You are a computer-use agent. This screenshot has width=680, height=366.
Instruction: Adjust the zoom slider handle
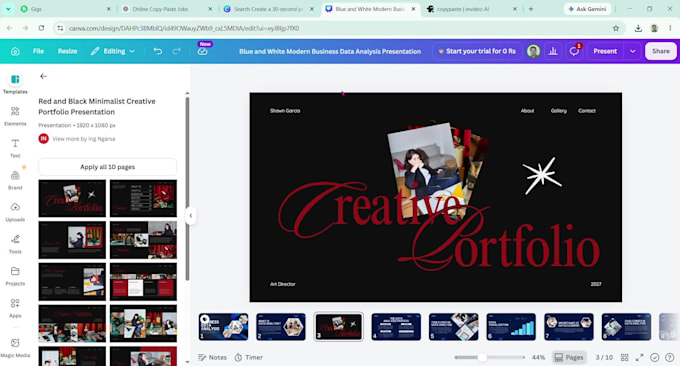coord(482,357)
